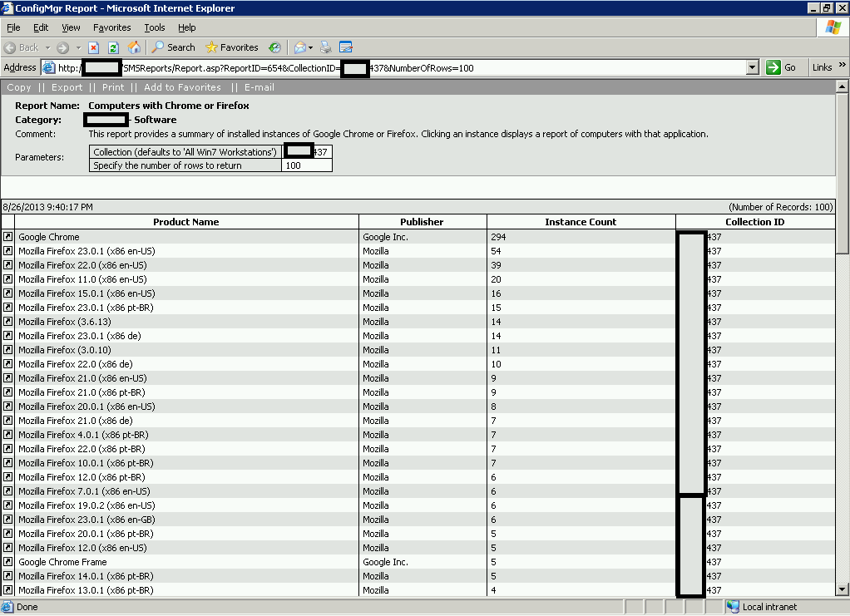
Task: Click Mozilla Firefox 4.0.1 (x86 pt-BR) text
Action: 83,435
